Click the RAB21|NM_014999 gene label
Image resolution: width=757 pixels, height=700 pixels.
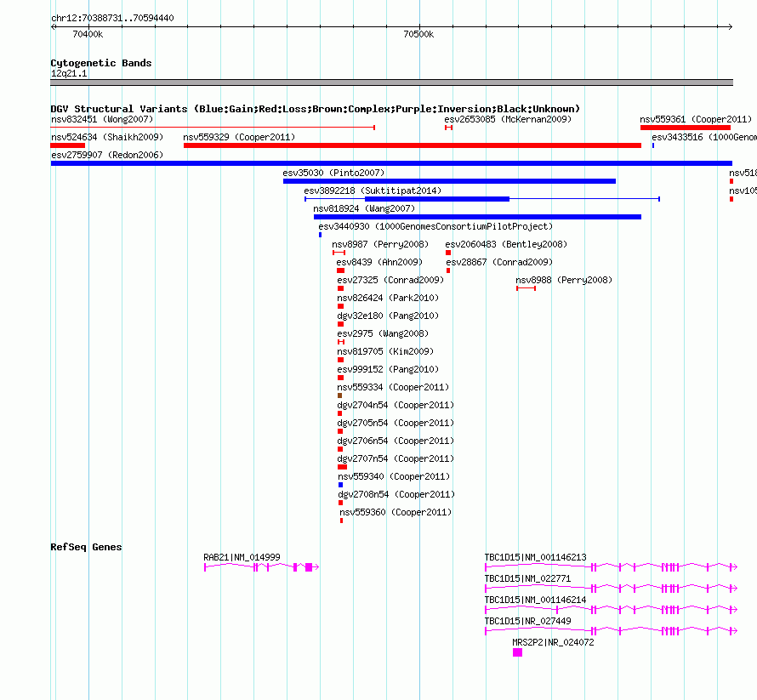(x=242, y=557)
